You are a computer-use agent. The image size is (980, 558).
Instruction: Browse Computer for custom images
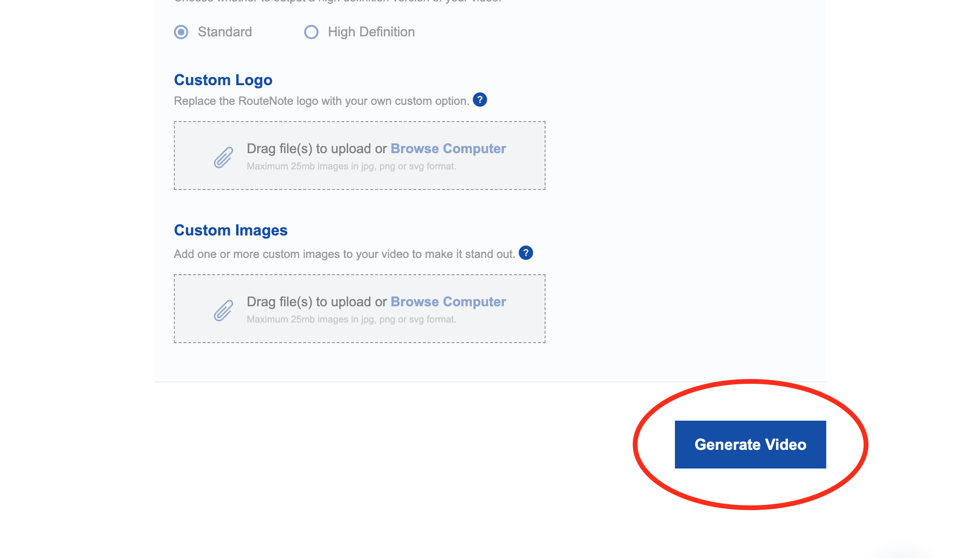tap(448, 302)
